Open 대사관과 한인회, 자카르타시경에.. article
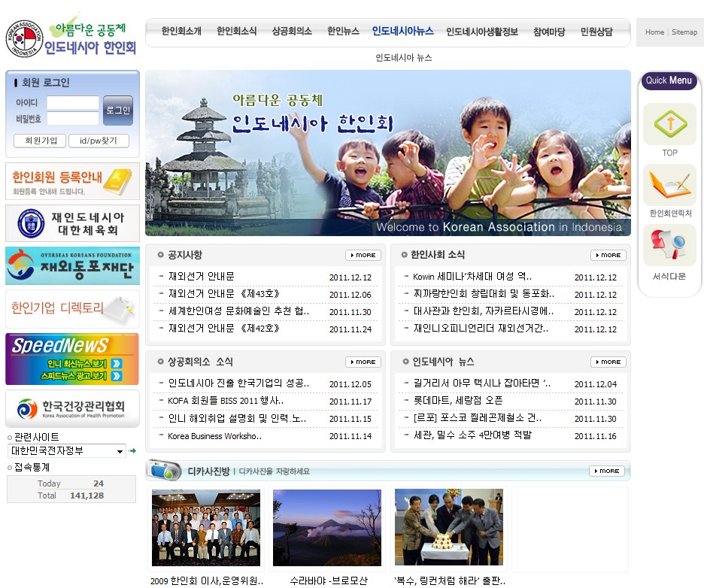 pos(483,311)
